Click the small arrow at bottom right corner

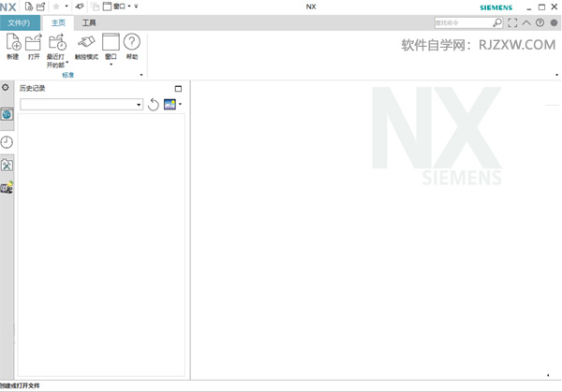pos(548,375)
